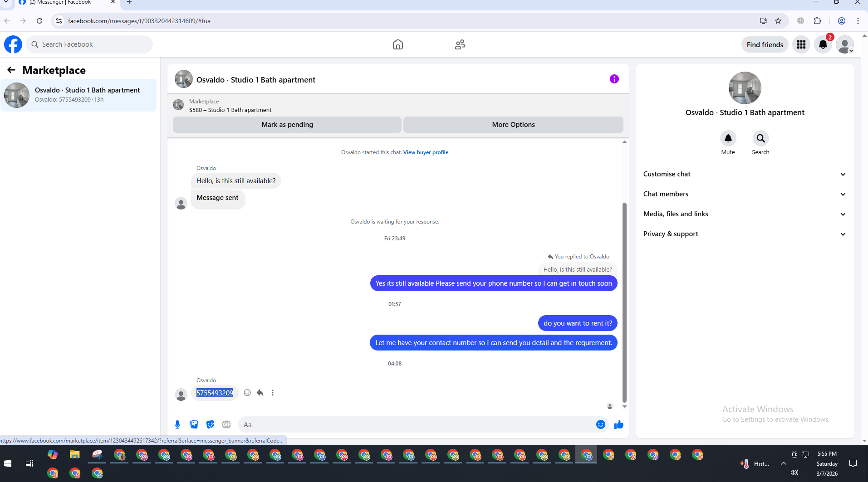Screen dimensions: 868x482
Task: Attach a photo with the image icon
Action: pos(194,424)
